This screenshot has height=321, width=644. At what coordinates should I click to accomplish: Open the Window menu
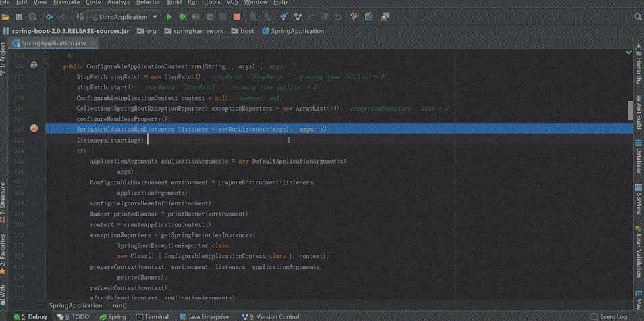(x=255, y=3)
